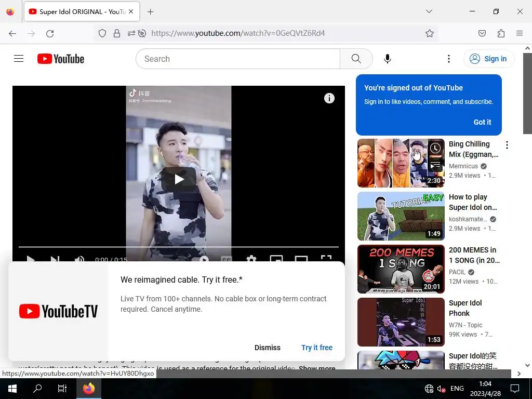Dismiss the YouTube TV promo
532x399 pixels.
click(268, 348)
